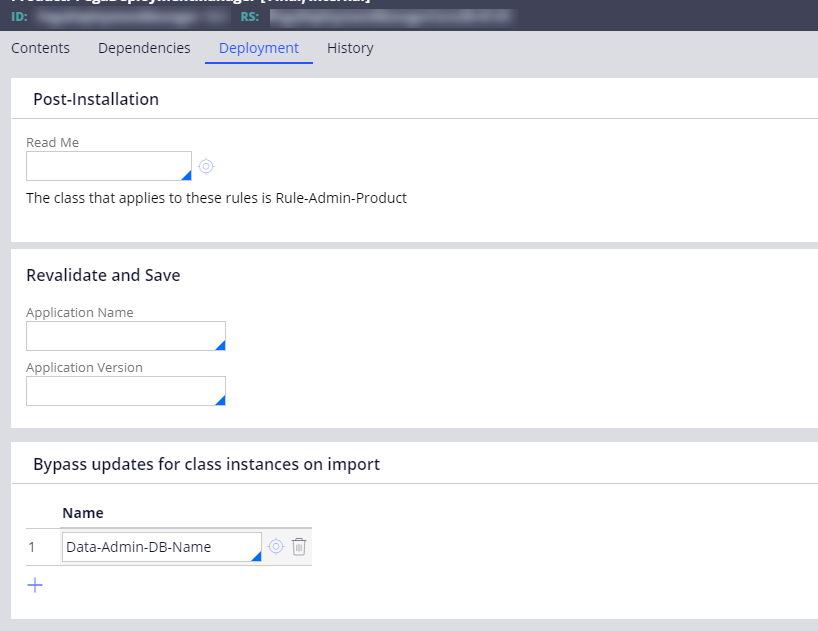Expand the Read Me autocomplete corner arrow
This screenshot has height=631, width=818.
(x=186, y=175)
